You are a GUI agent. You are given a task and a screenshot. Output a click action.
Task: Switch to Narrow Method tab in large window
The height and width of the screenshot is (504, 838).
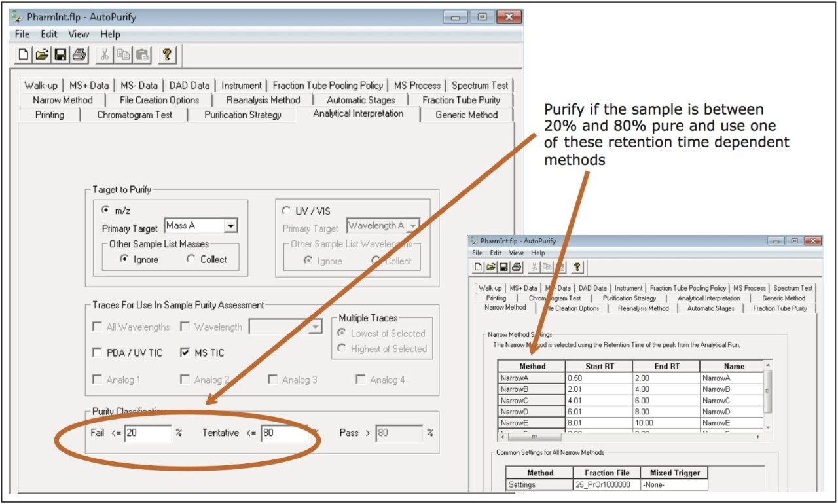[x=63, y=100]
